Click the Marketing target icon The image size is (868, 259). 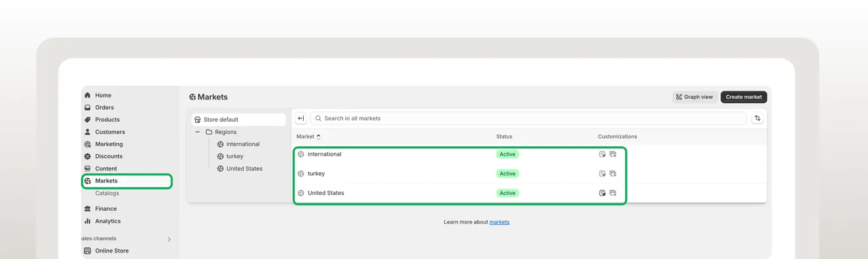87,144
